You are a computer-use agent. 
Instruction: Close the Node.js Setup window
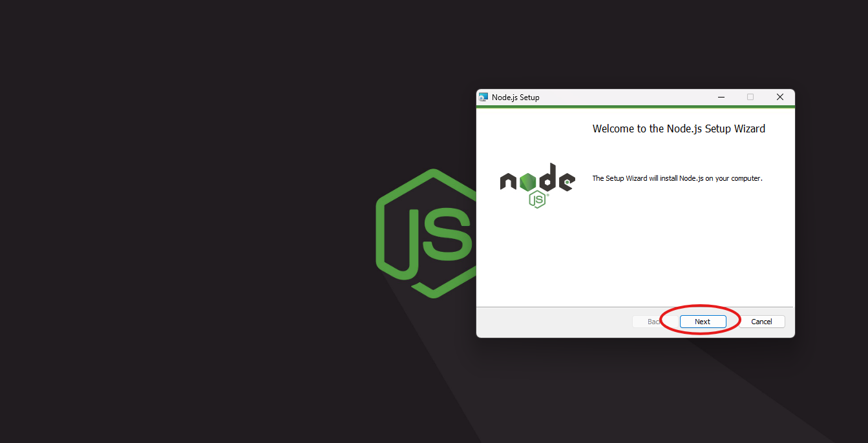[x=779, y=98]
